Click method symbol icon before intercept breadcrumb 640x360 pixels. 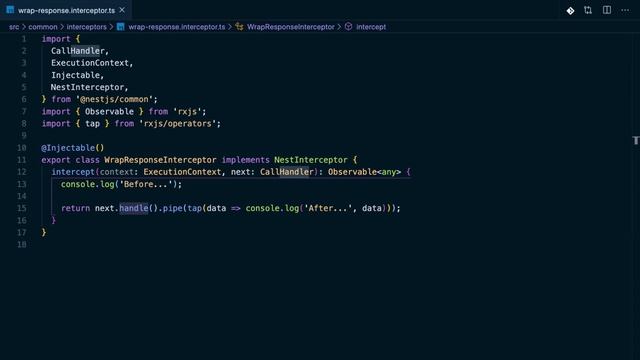click(x=349, y=27)
